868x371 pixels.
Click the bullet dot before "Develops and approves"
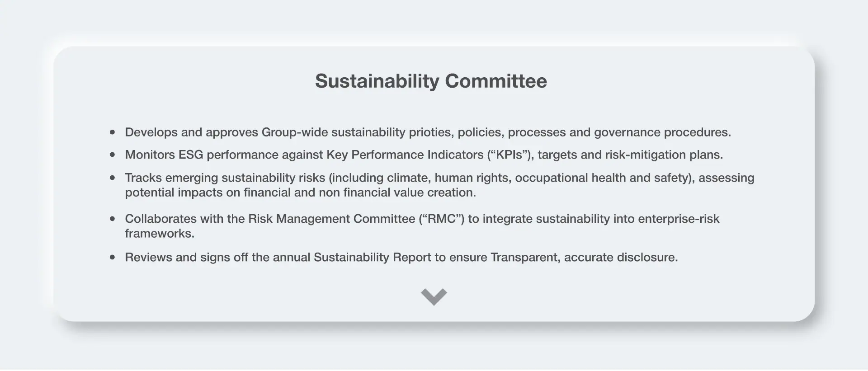tap(113, 132)
